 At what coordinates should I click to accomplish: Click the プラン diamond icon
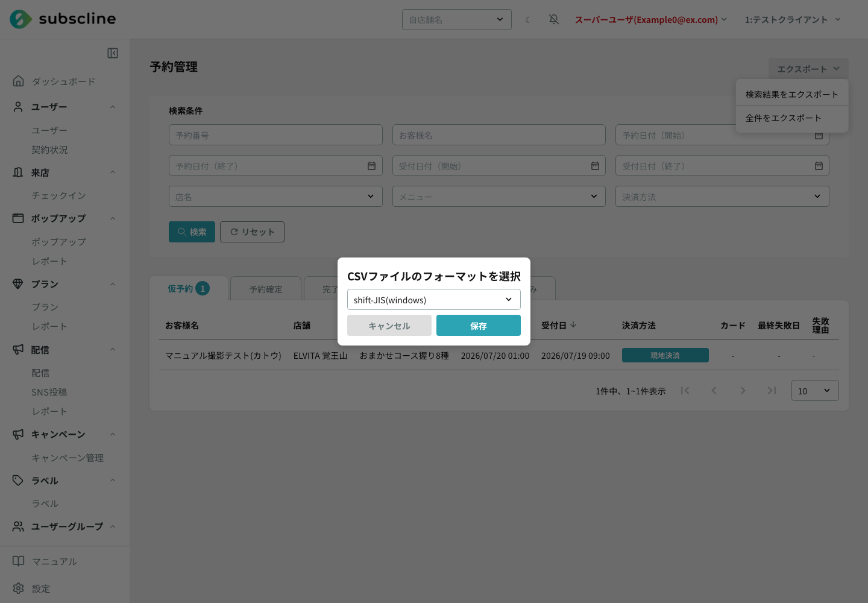19,284
